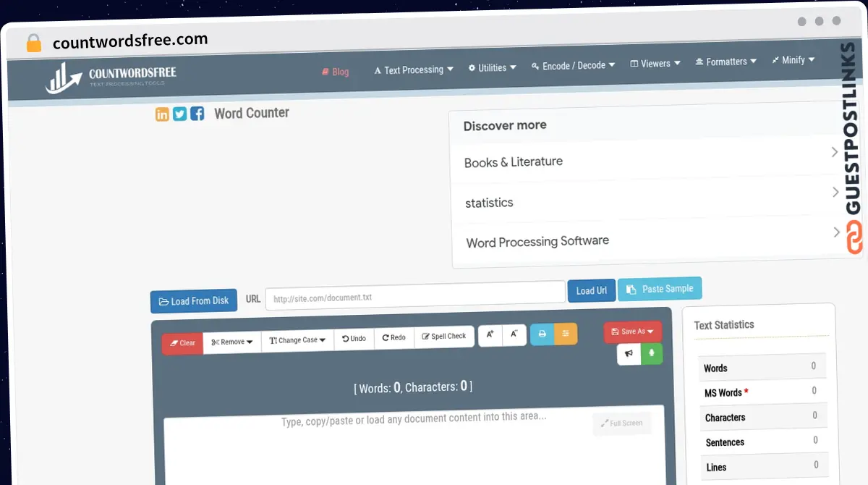Open the Text Processing menu

point(413,69)
